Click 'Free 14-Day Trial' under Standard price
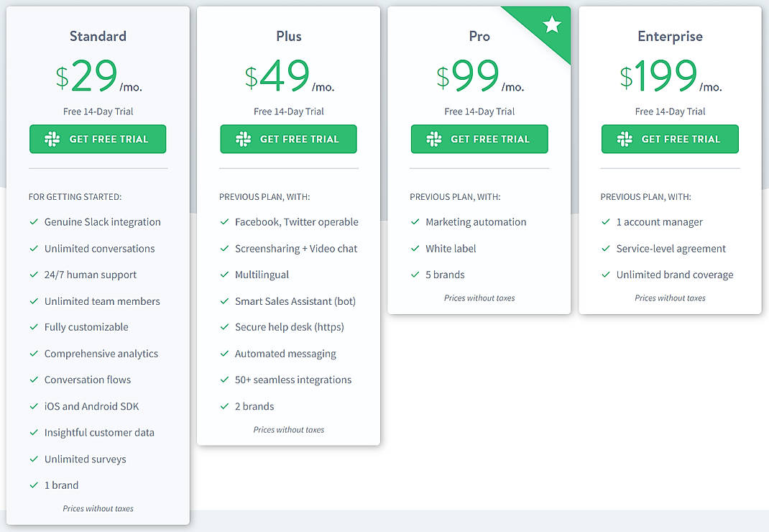The height and width of the screenshot is (532, 769). coord(98,111)
